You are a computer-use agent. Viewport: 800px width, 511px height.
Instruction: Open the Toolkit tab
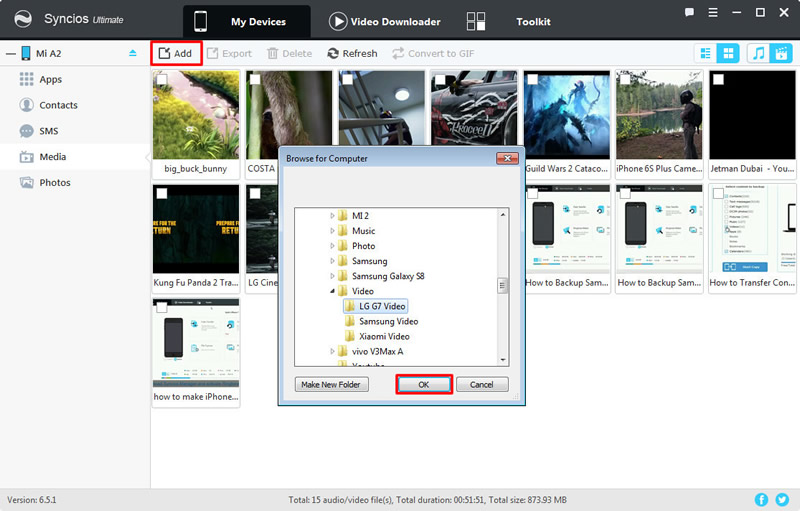pos(509,21)
